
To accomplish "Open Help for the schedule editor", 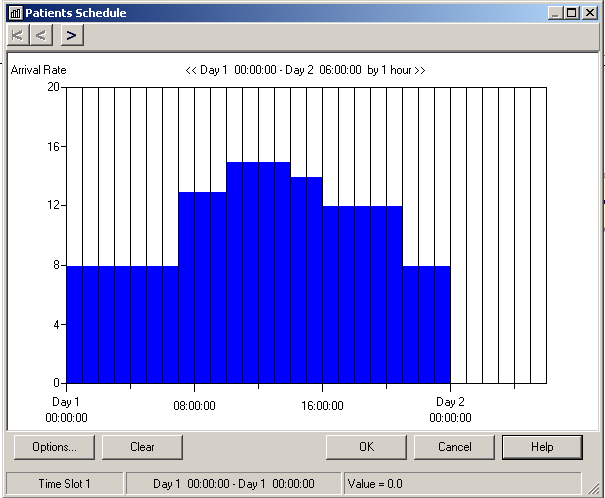I will pyautogui.click(x=542, y=447).
